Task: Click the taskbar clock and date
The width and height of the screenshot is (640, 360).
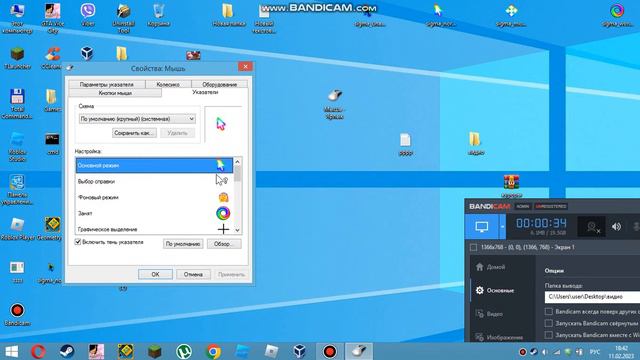Action: coord(621,352)
